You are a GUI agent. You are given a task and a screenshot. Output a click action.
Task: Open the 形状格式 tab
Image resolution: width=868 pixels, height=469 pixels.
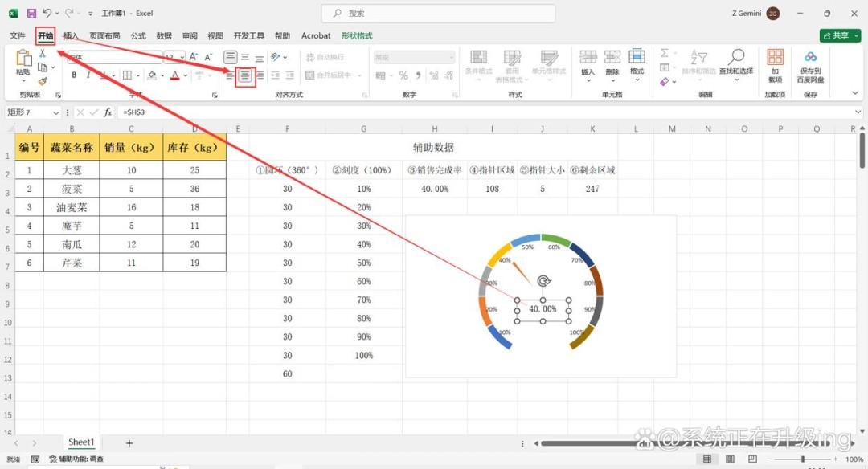[x=357, y=35]
